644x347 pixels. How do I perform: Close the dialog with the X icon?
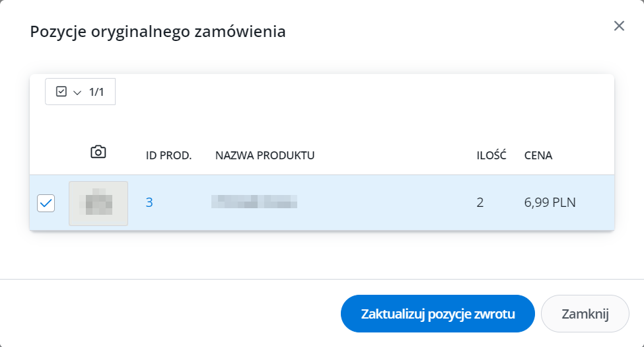click(619, 26)
